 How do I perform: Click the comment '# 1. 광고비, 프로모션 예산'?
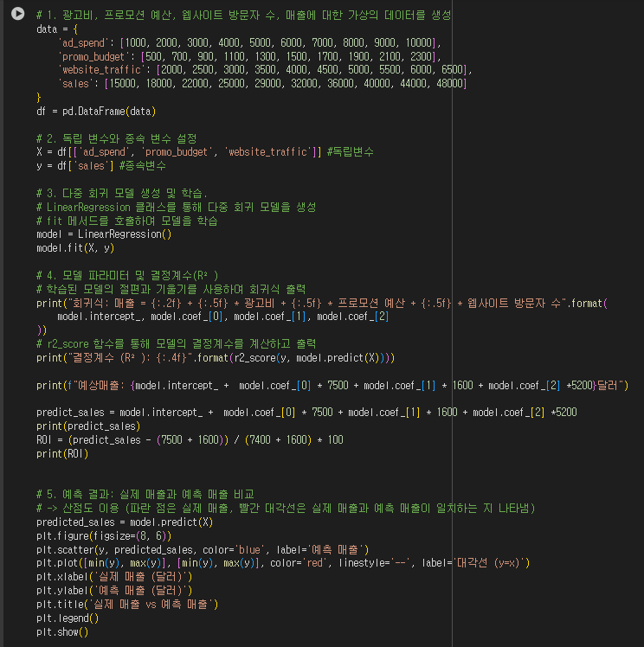[243, 16]
